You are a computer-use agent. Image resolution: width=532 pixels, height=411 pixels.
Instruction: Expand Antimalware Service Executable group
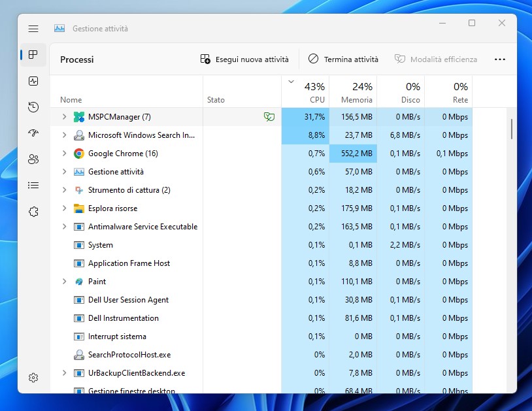64,227
